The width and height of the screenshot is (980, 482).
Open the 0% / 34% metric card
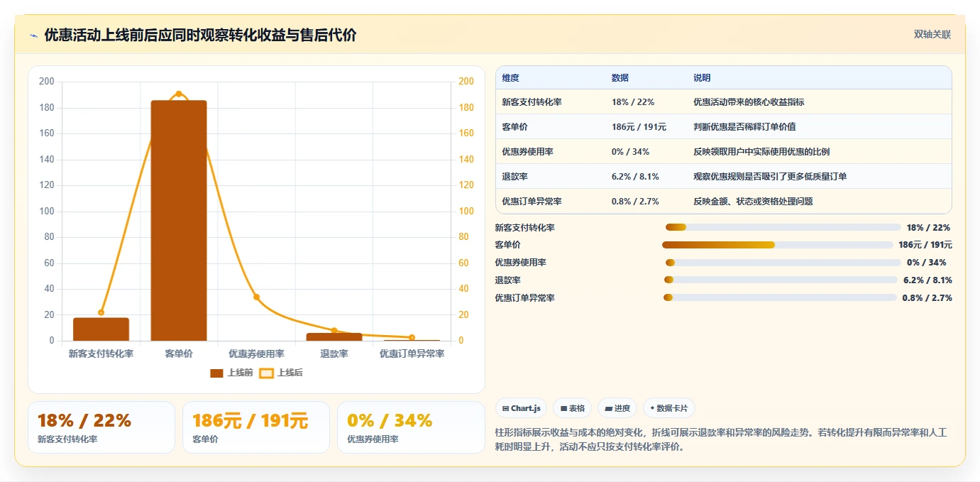[411, 427]
